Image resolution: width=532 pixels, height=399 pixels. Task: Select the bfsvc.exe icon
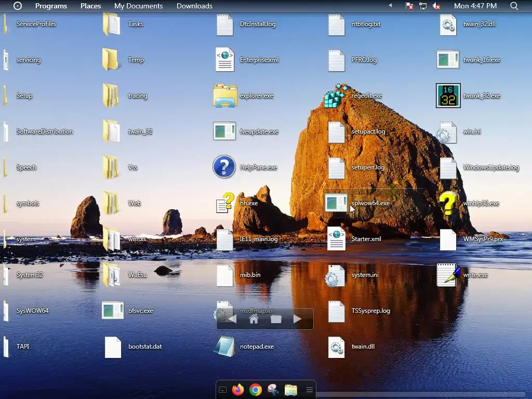(x=113, y=311)
